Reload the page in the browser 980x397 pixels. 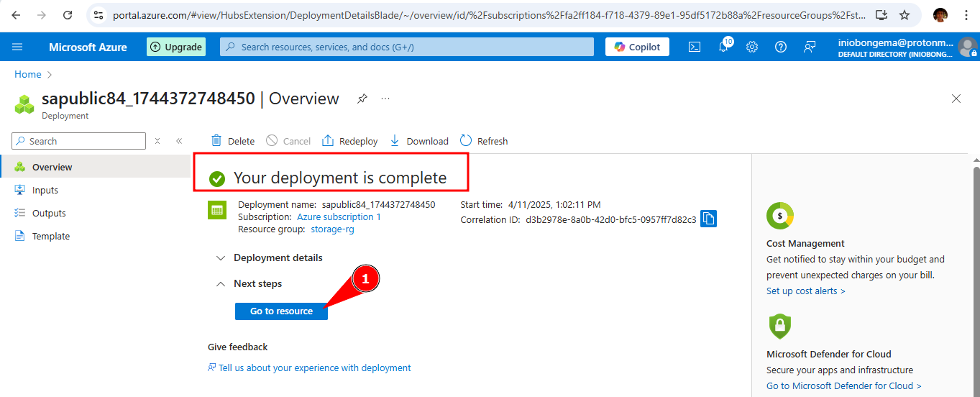[x=68, y=14]
